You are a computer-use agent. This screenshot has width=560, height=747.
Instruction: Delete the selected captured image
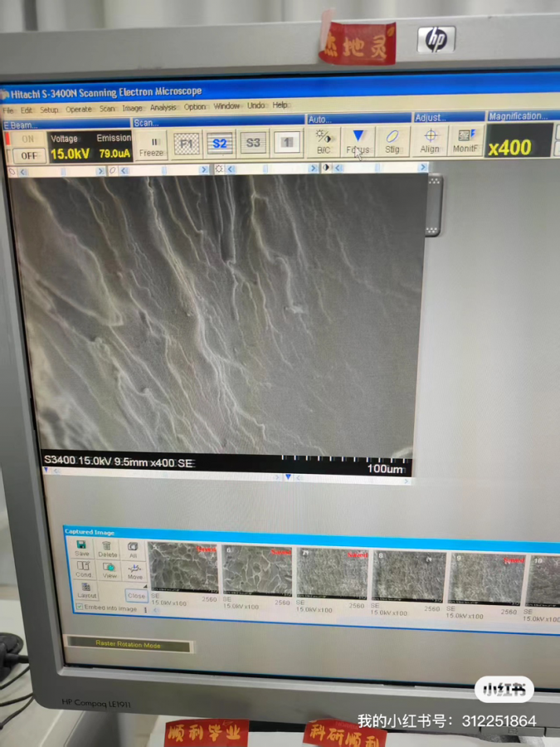[x=108, y=549]
